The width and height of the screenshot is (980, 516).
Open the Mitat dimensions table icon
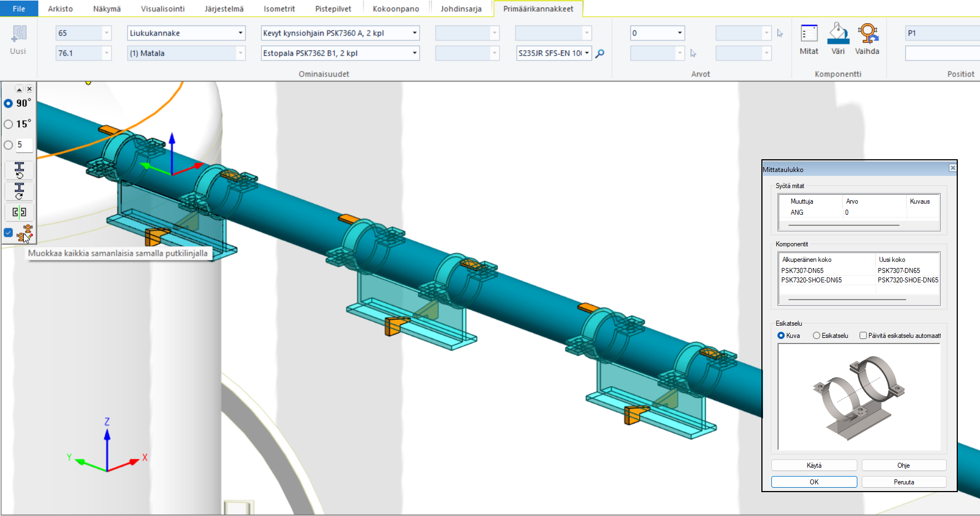pyautogui.click(x=809, y=34)
